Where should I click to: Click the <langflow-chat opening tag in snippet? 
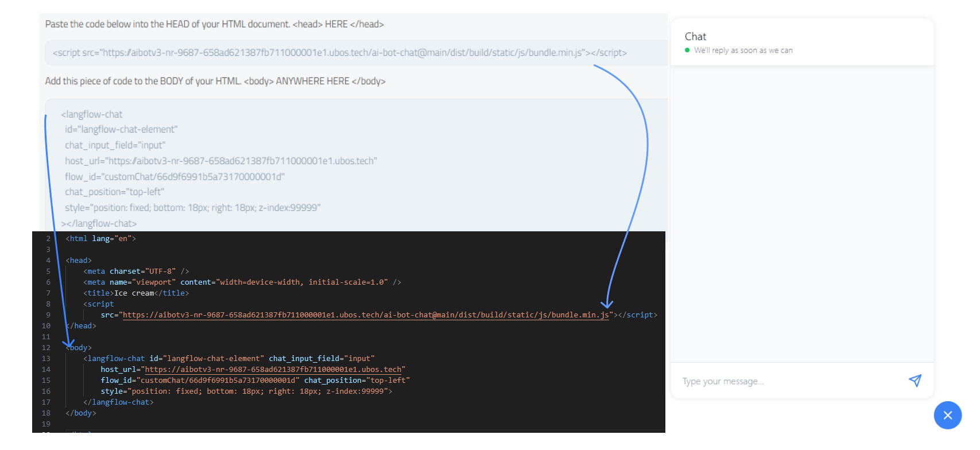[x=92, y=114]
